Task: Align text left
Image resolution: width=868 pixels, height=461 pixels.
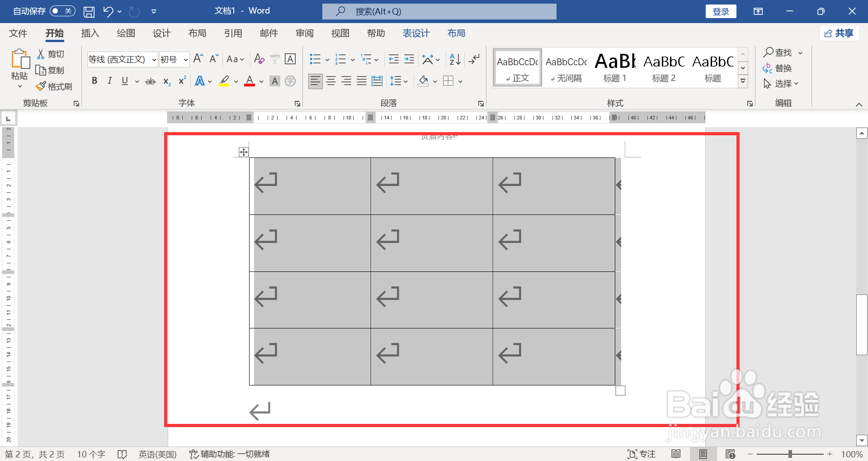Action: click(316, 81)
